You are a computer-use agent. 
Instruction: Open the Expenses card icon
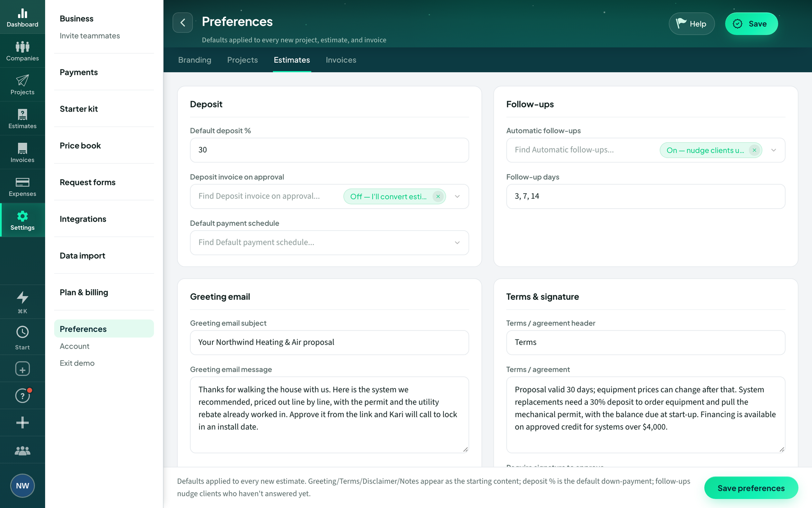pyautogui.click(x=23, y=186)
